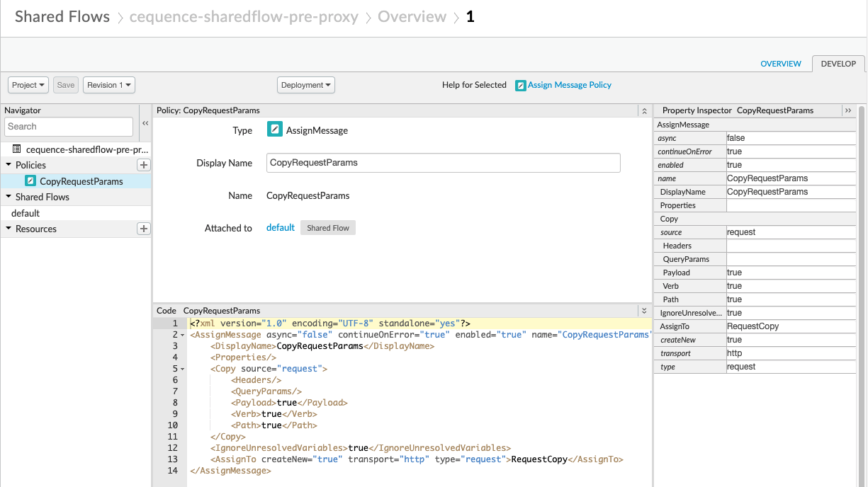The image size is (868, 487).
Task: Open the Revision 1 dropdown
Action: [108, 85]
